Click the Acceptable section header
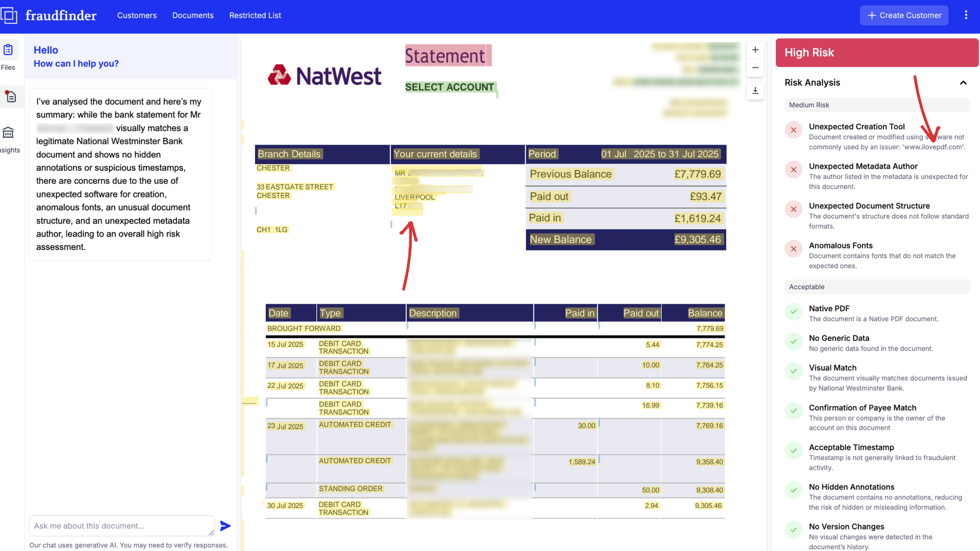The height and width of the screenshot is (551, 980). 877,287
